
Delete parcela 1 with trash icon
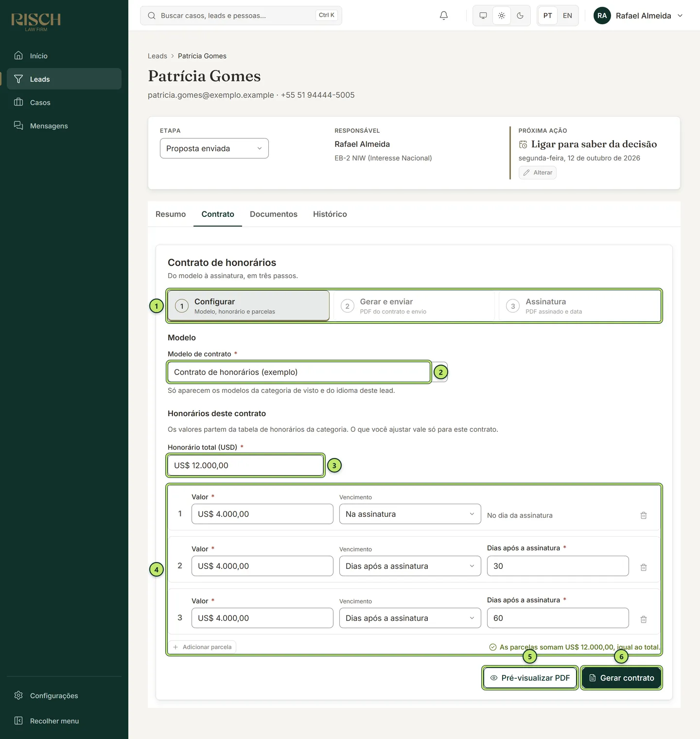644,515
